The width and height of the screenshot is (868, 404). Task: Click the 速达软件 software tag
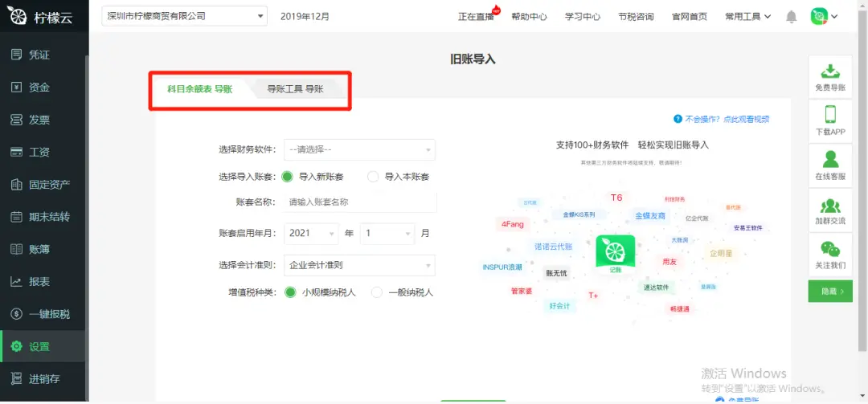656,288
